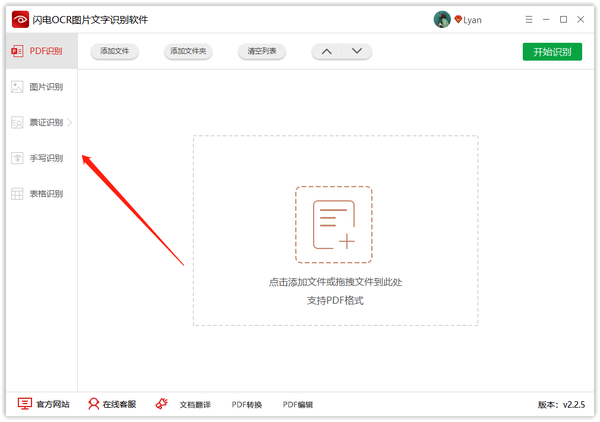This screenshot has height=422, width=600.
Task: Close the OCR window
Action: [x=580, y=19]
